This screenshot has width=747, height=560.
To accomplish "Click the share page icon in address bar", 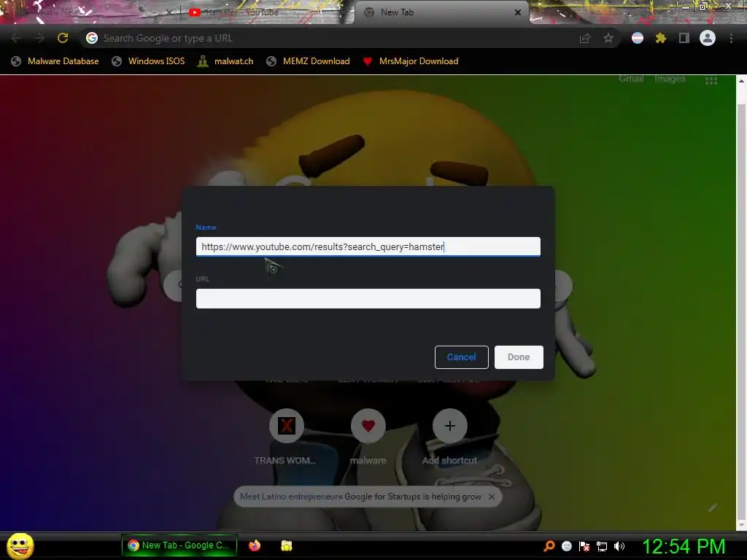I will (x=585, y=38).
